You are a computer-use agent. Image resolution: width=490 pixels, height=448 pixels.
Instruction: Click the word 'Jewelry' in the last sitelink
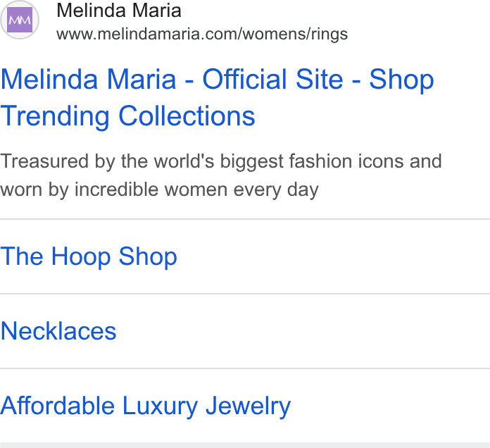coord(248,406)
